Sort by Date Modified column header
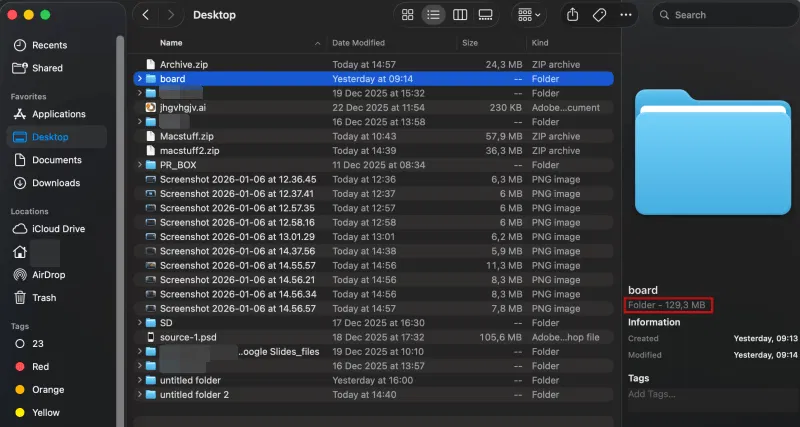Viewport: 800px width, 427px height. tap(358, 43)
